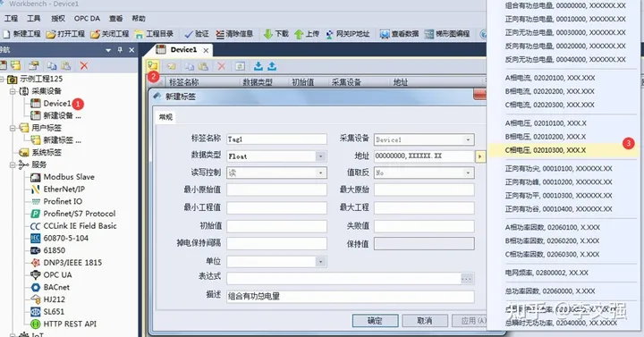Click the paste icon in Device1 tab toolbar
This screenshot has width=644, height=337.
pos(203,66)
